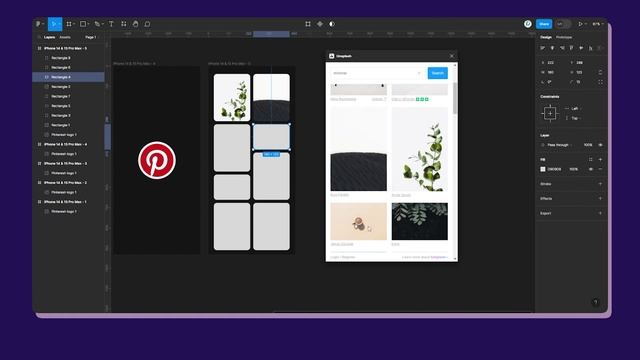Viewport: 640px width, 360px height.
Task: Click the Align horizontal centers icon
Action: [552, 48]
